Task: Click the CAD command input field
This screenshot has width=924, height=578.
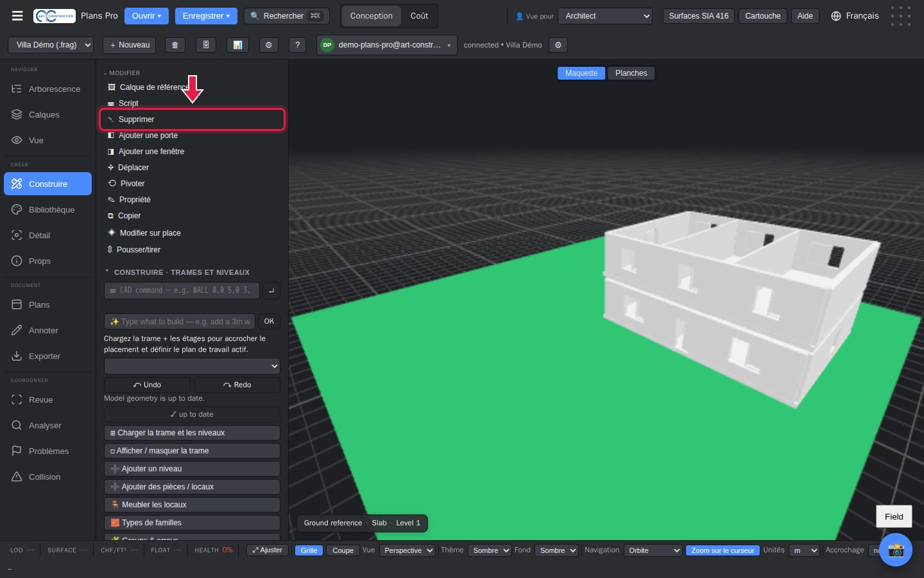Action: pyautogui.click(x=182, y=290)
